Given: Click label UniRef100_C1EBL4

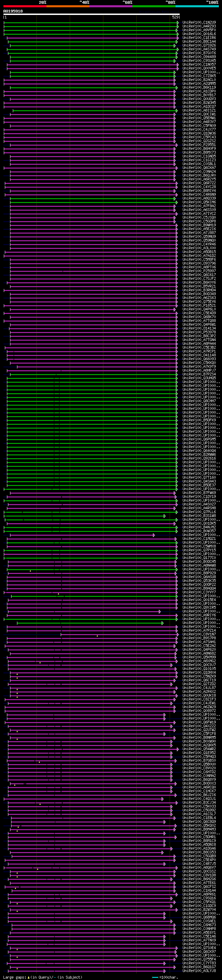Looking at the screenshot, I should coord(199,818).
